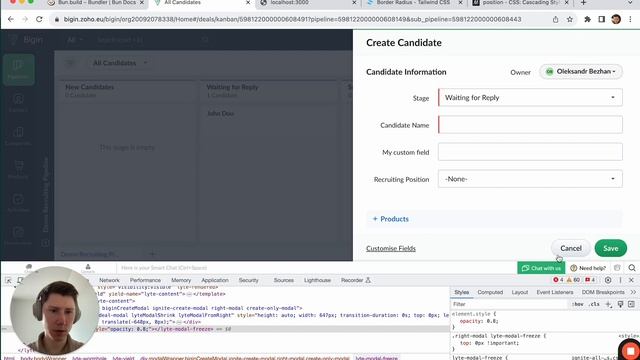Switch to the Border Radius Tailwind CSS tab

(413, 3)
